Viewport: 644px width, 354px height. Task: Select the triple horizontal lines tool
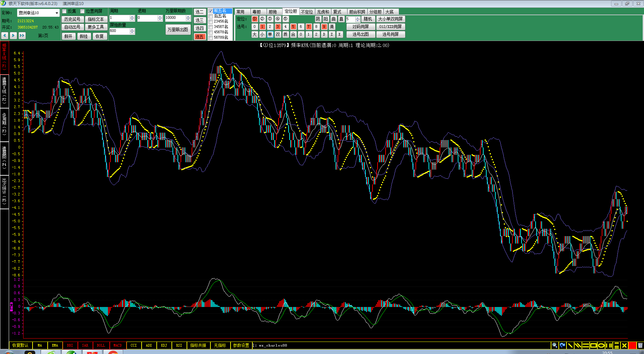[x=616, y=345]
